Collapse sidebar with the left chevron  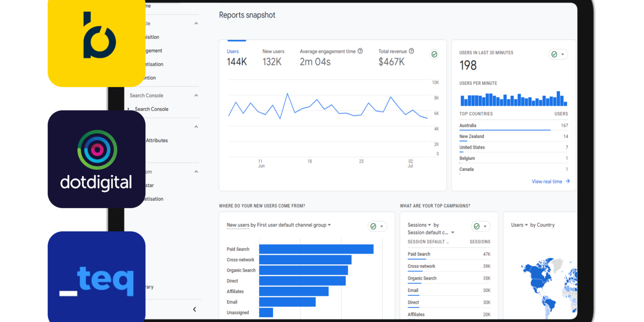pyautogui.click(x=194, y=309)
